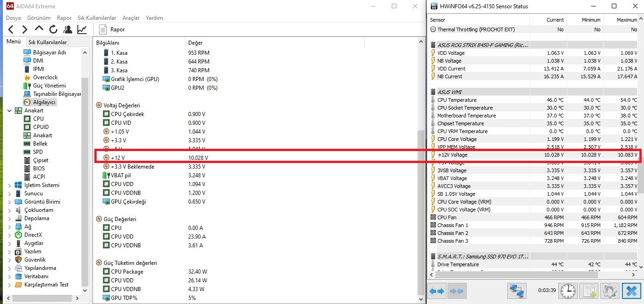Expand the Sunucu tree node

10,193
